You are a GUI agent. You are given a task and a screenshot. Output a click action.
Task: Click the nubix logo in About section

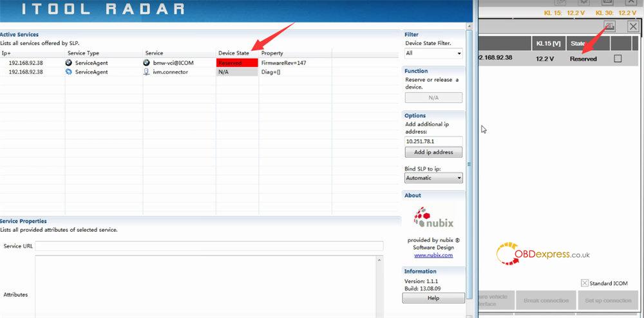click(x=433, y=218)
